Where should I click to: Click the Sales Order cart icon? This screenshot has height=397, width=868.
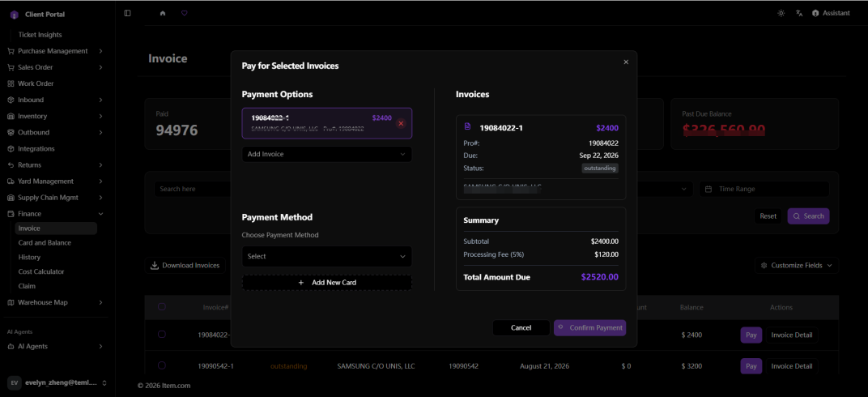click(x=11, y=67)
